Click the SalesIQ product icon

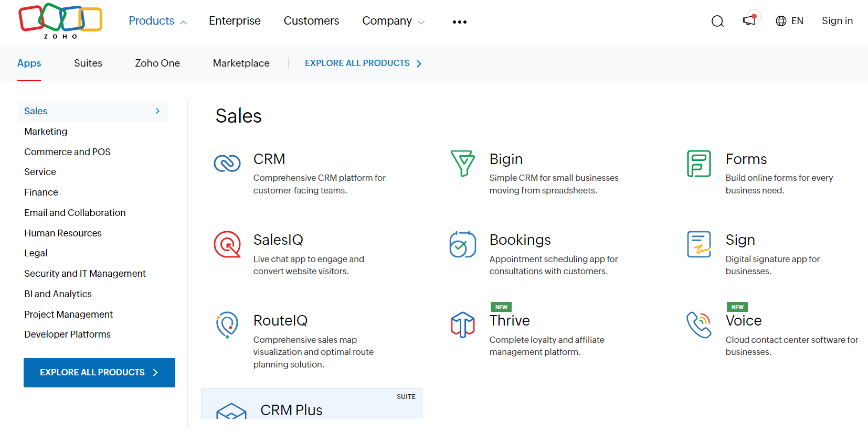(x=227, y=244)
